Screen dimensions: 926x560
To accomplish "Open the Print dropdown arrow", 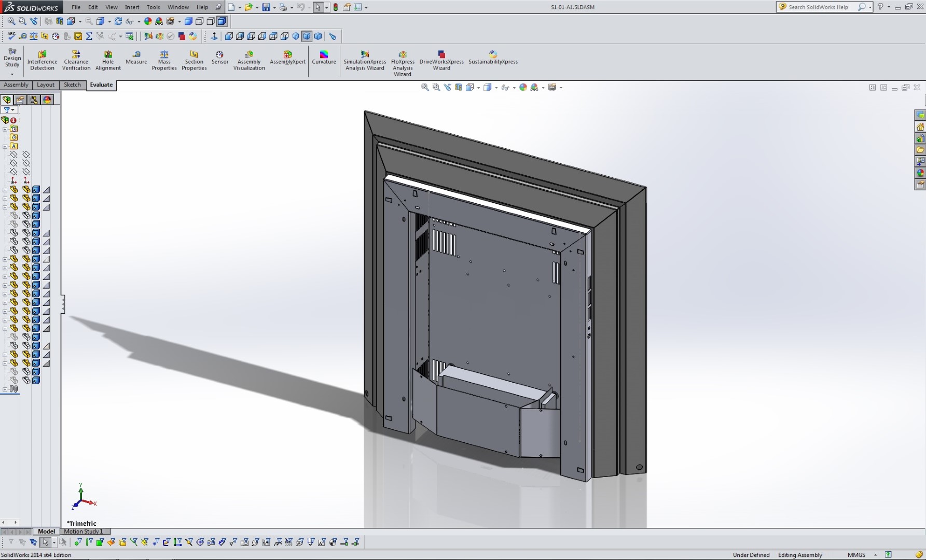I will pyautogui.click(x=292, y=8).
